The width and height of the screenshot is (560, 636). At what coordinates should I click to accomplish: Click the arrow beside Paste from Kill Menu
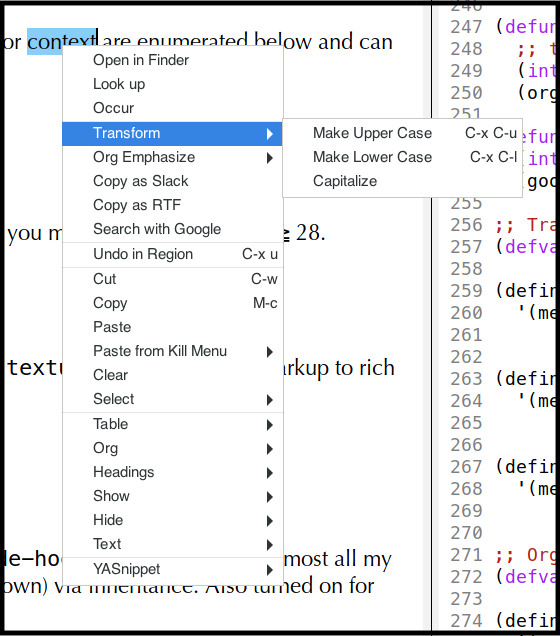(x=270, y=352)
